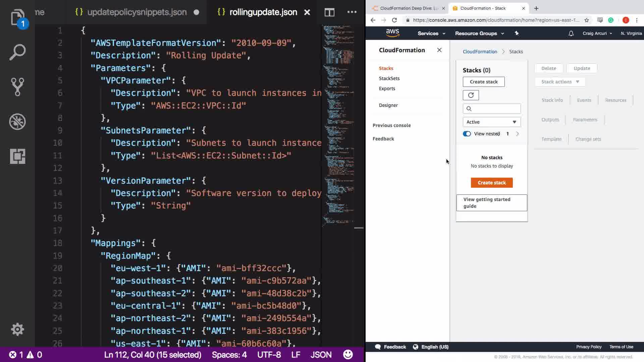
Task: Open the VS Code manage gear
Action: tap(17, 329)
